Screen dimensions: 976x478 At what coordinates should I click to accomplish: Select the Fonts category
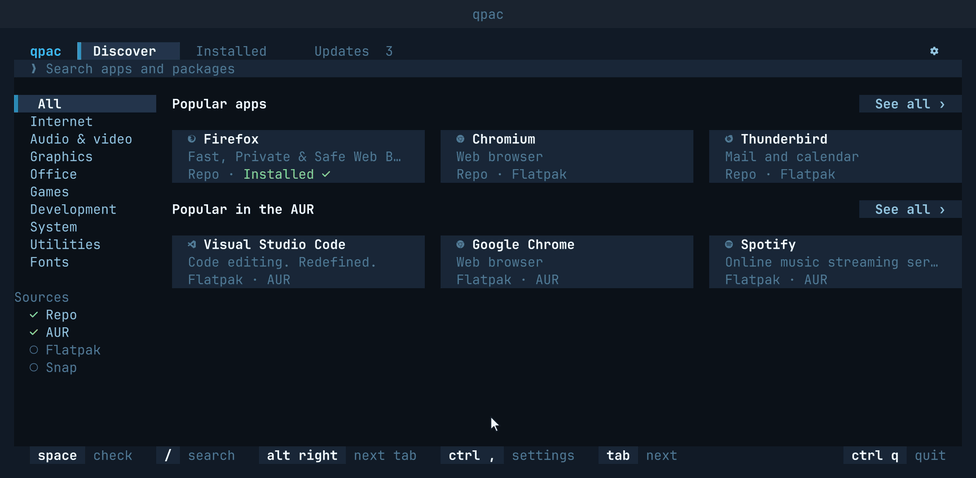point(49,262)
